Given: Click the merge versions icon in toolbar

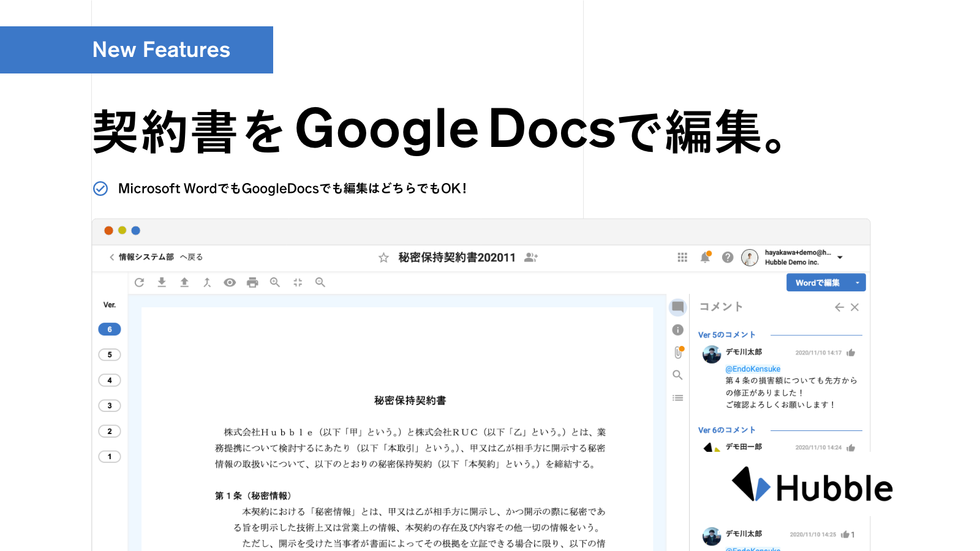Looking at the screenshot, I should (x=207, y=282).
